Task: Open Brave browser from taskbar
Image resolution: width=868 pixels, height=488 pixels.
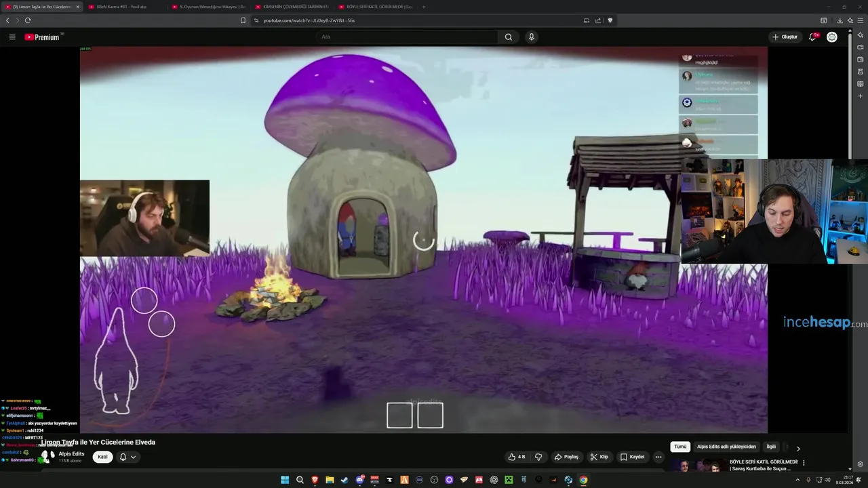Action: tap(315, 480)
